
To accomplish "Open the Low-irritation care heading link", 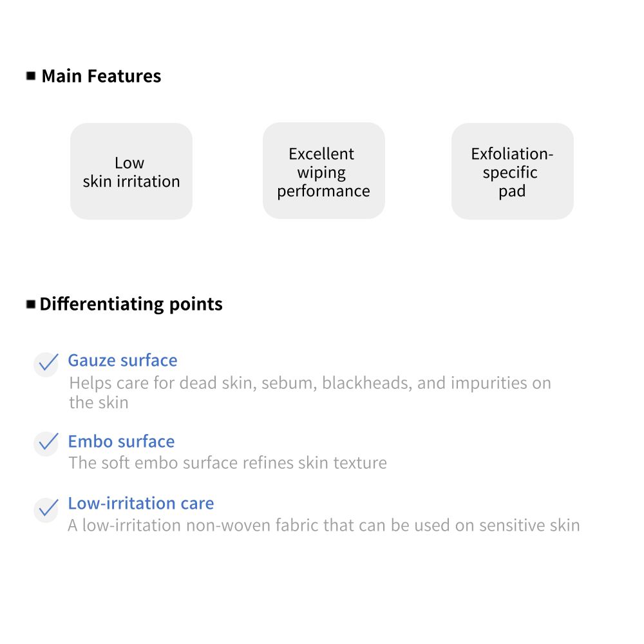I will pyautogui.click(x=140, y=504).
